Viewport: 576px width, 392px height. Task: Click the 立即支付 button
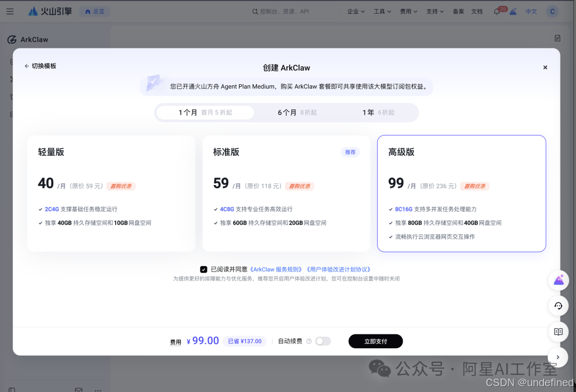click(375, 341)
